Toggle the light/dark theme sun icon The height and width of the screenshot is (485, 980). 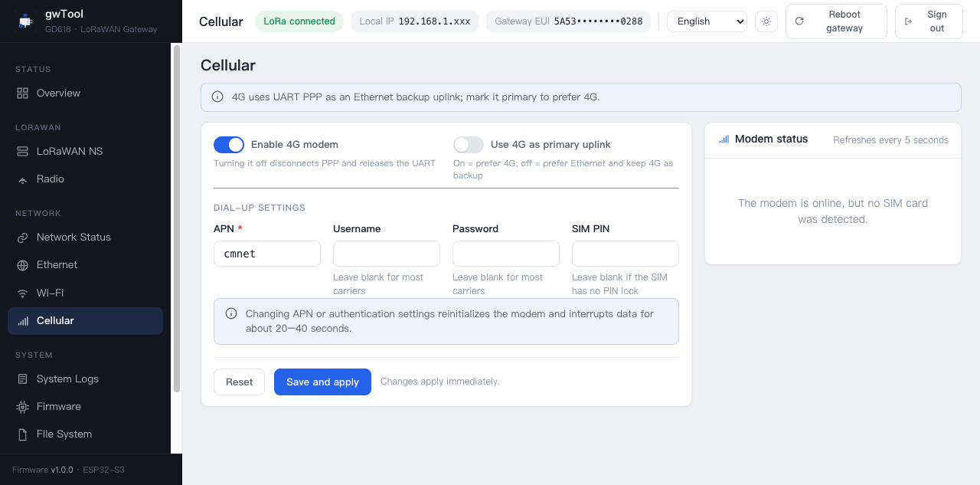(x=766, y=21)
